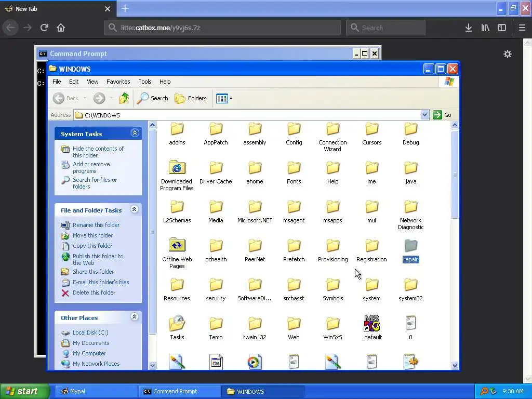This screenshot has width=532, height=399.
Task: Select the WinSxS folder
Action: pos(332,328)
